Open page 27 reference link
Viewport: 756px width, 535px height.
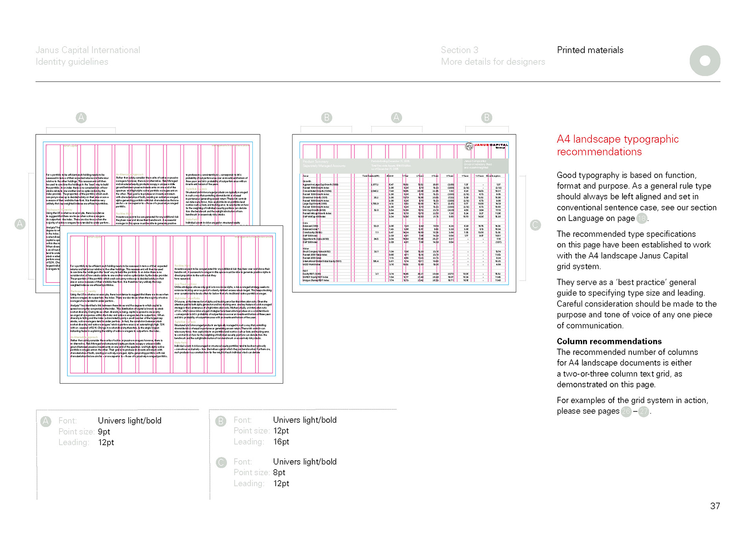(643, 411)
